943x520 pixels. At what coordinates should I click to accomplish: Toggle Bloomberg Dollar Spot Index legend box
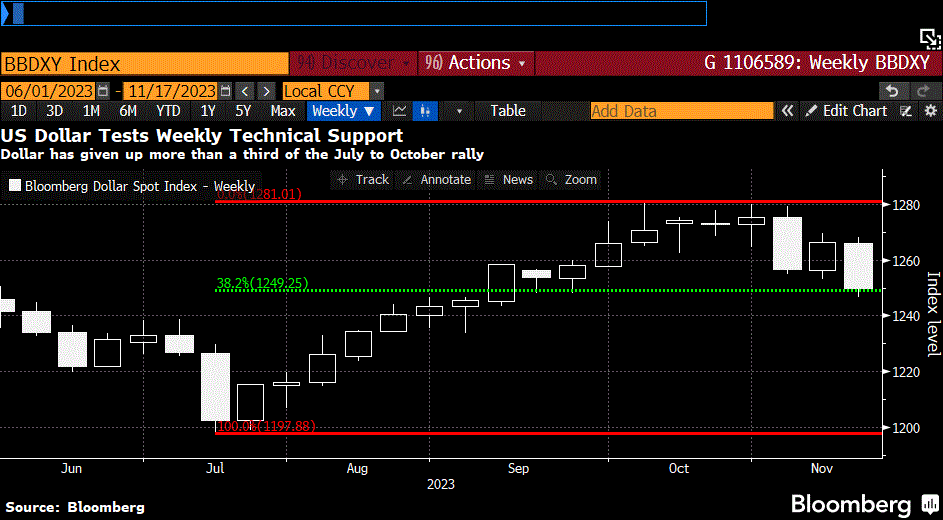point(15,186)
